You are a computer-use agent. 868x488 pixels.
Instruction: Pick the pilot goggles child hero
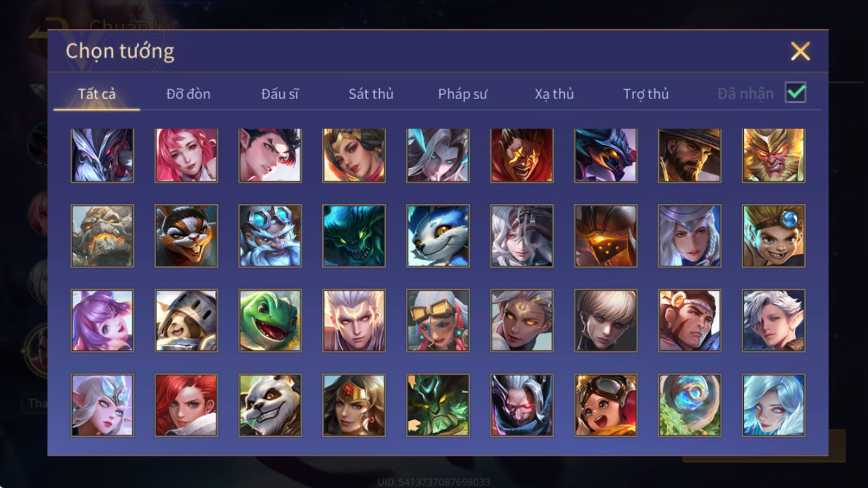point(605,405)
